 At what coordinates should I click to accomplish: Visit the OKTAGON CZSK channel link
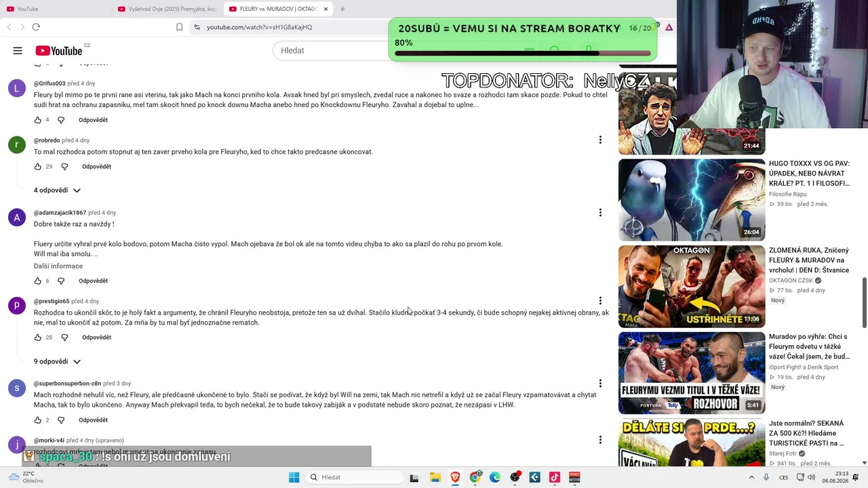tap(791, 281)
